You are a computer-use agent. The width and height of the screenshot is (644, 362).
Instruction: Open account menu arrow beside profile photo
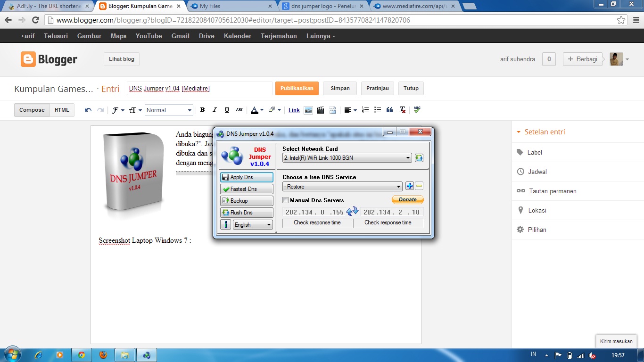(627, 59)
